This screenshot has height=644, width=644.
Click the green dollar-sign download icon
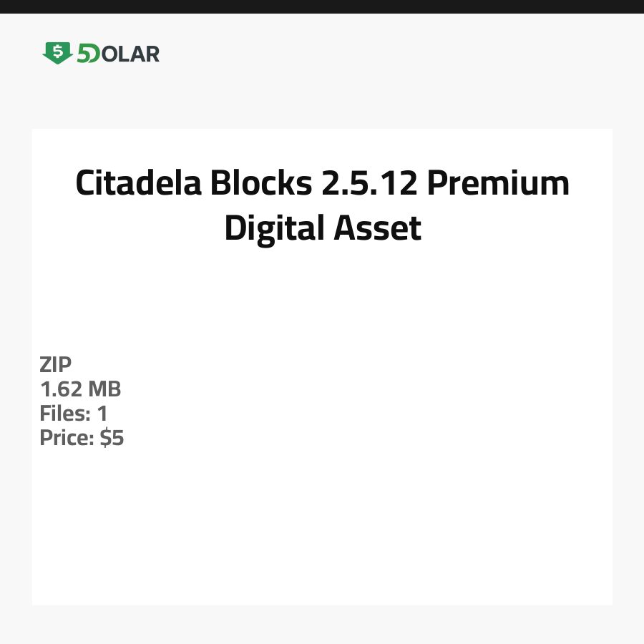point(57,53)
